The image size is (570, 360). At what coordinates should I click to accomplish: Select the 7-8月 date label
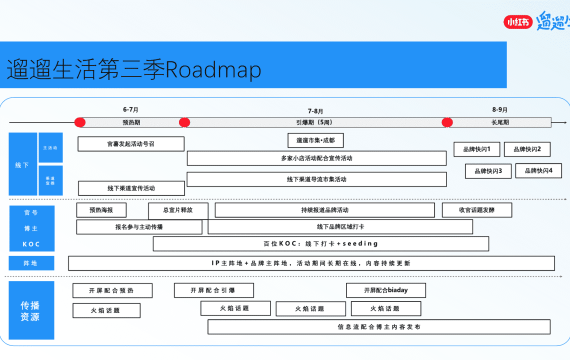click(x=315, y=111)
